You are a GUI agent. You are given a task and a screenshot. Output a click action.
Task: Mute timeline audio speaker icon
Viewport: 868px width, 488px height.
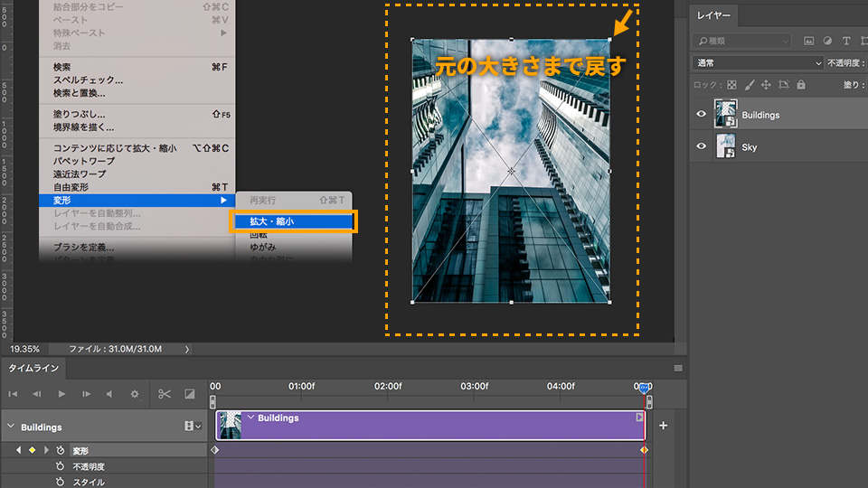click(x=109, y=394)
